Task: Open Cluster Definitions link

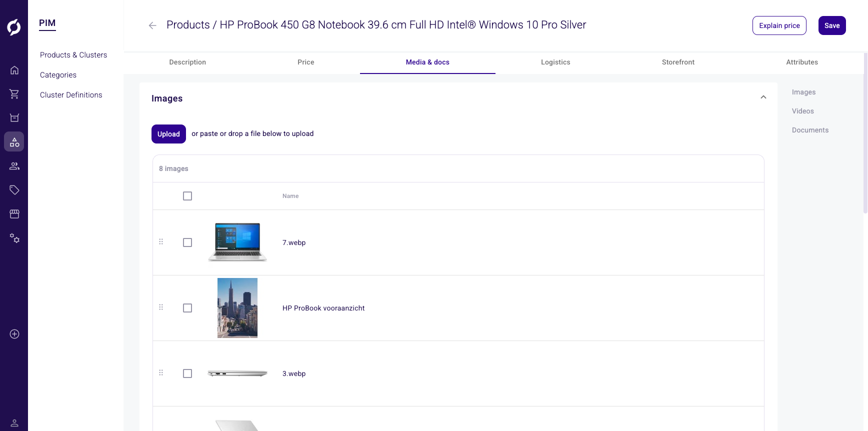Action: [71, 95]
